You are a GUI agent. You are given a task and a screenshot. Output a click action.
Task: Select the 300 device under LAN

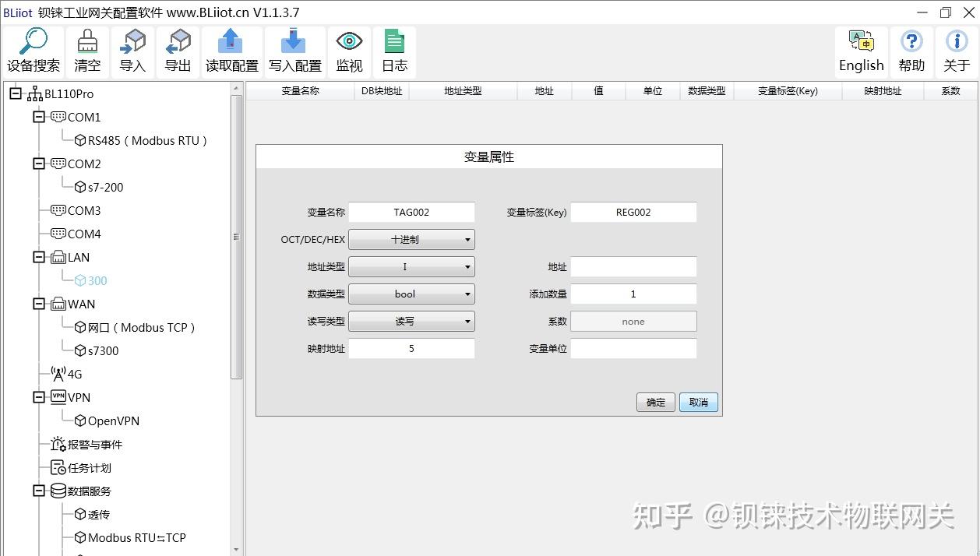click(x=97, y=280)
